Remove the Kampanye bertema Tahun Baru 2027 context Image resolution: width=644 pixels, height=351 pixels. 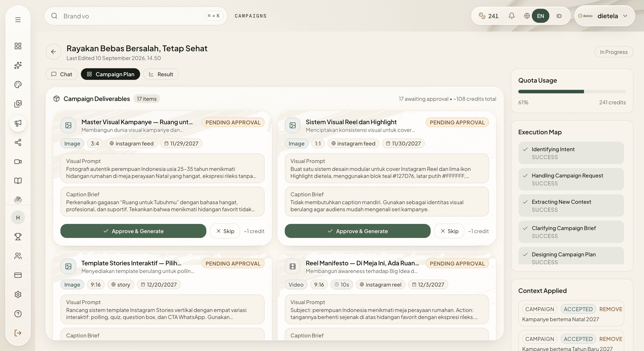coord(610,339)
